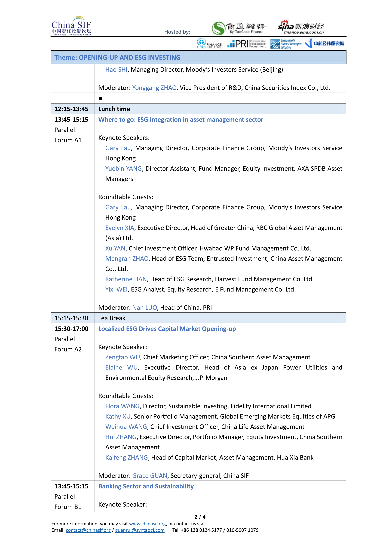This screenshot has width=392, height=554.
Task: Click 'Localized ESG Drives Capital Market Opening-up' title
Action: (167, 329)
